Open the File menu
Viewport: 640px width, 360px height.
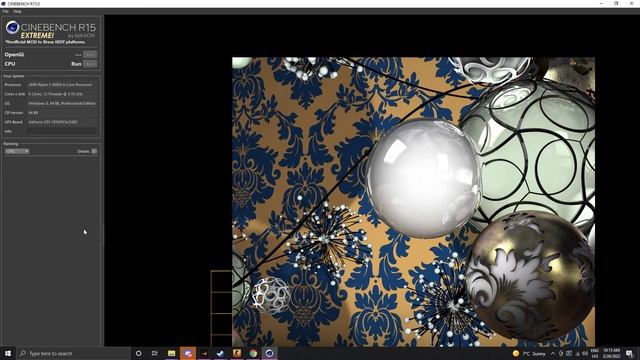click(5, 11)
